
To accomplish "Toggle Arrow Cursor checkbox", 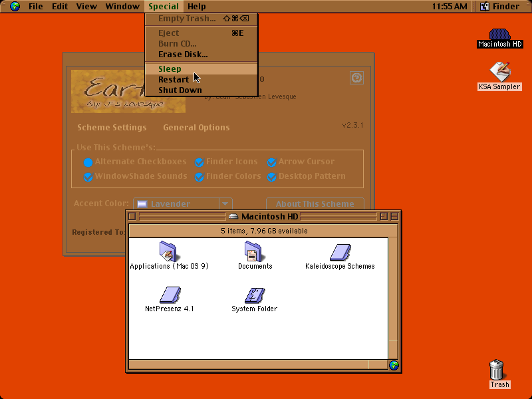I will (271, 162).
